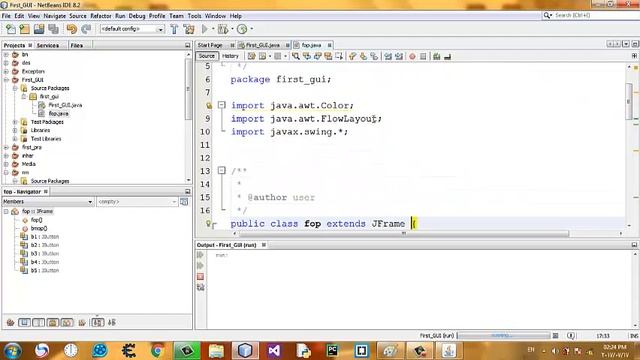Expand the Libraries node
Image resolution: width=640 pixels, height=360 pixels.
(x=15, y=130)
